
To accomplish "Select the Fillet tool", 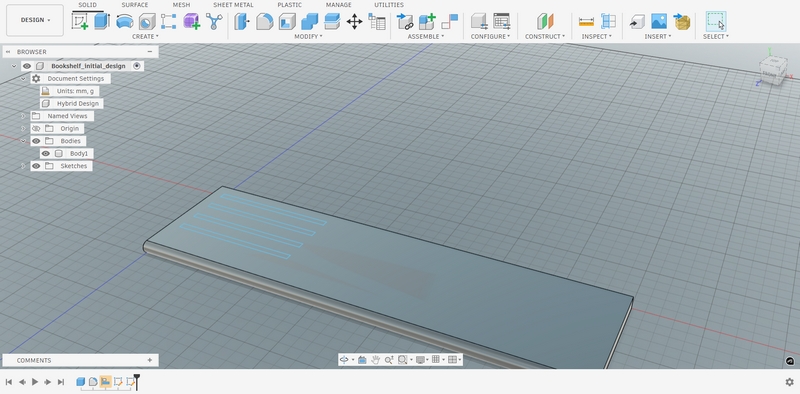I will click(264, 21).
